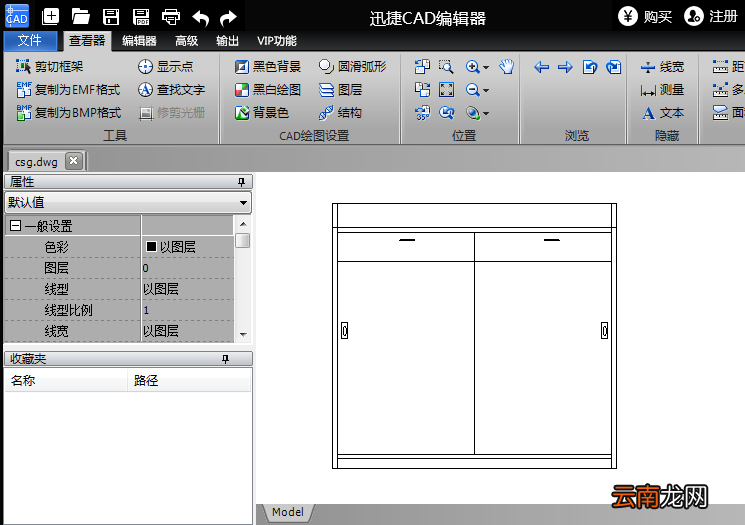Close the csg.dwg document tab
This screenshot has width=745, height=525.
(x=73, y=161)
